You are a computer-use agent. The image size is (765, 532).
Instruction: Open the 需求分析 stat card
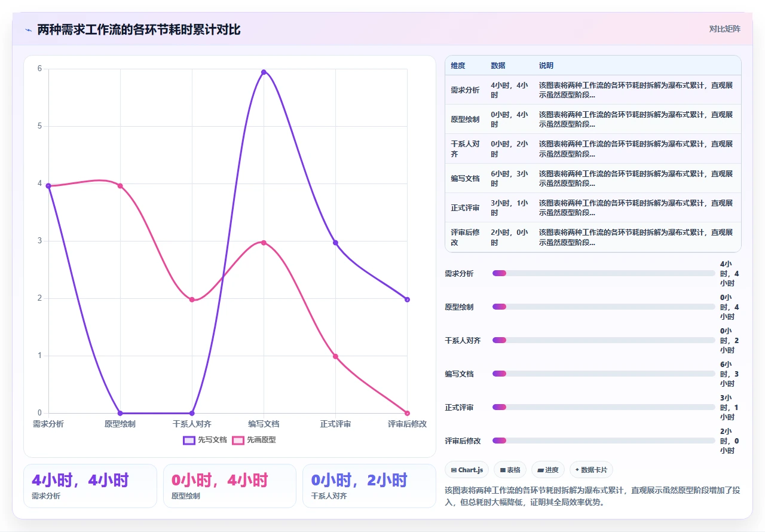(90, 486)
